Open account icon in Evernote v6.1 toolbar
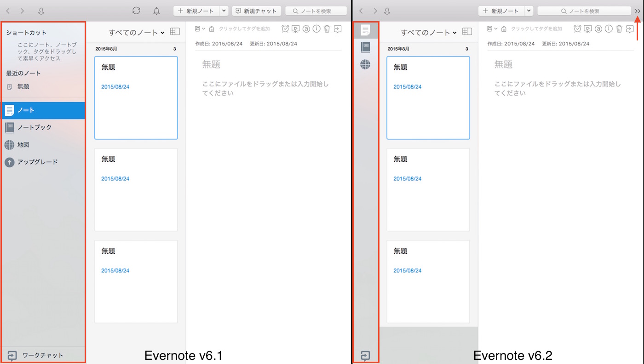 41,11
